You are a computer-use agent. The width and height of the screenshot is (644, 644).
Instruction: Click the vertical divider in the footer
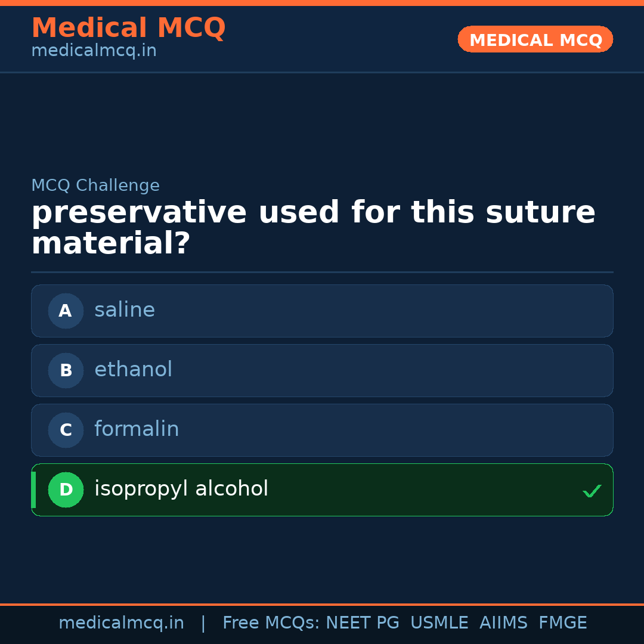point(203,623)
